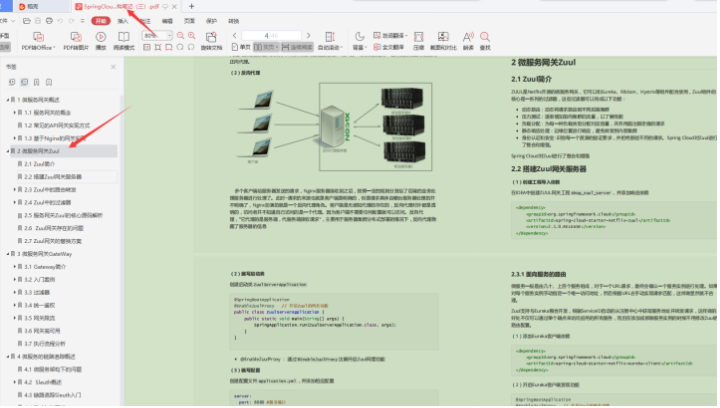Open the 页面 ribbon tab
This screenshot has height=408, width=720.
189,21
